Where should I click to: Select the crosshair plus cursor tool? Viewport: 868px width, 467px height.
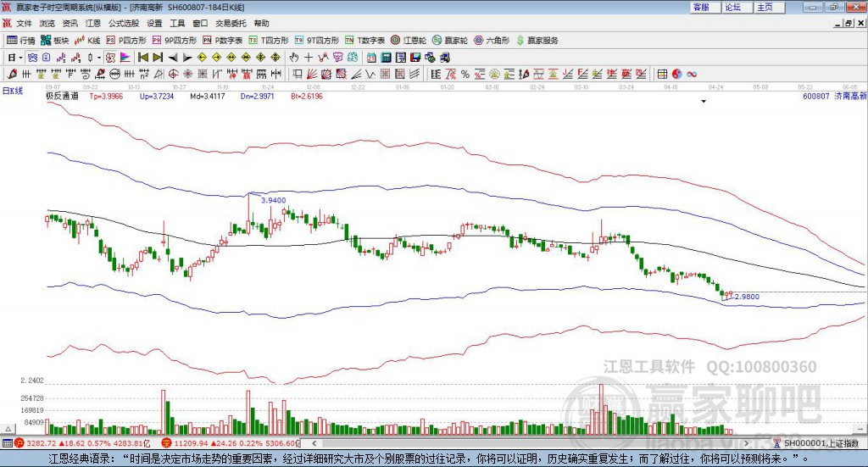[x=309, y=58]
